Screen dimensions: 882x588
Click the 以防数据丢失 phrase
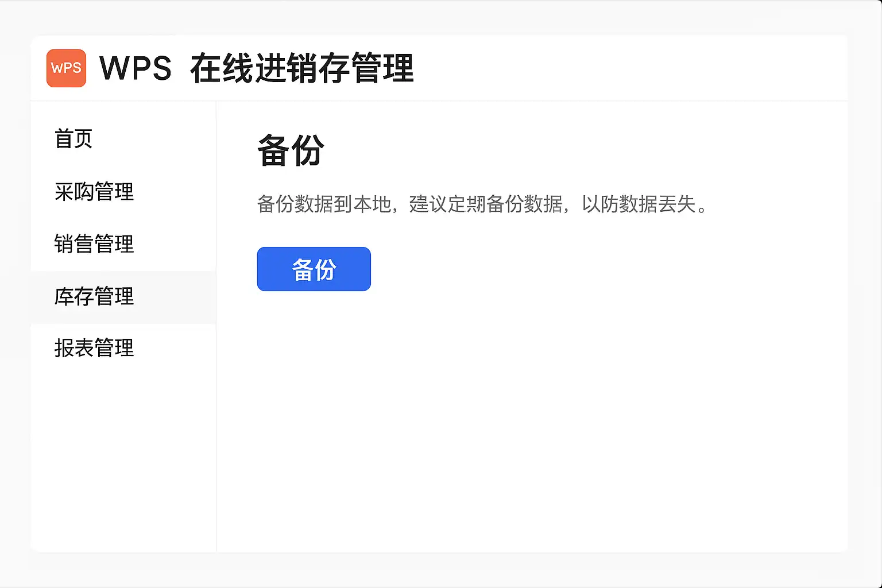pyautogui.click(x=639, y=204)
